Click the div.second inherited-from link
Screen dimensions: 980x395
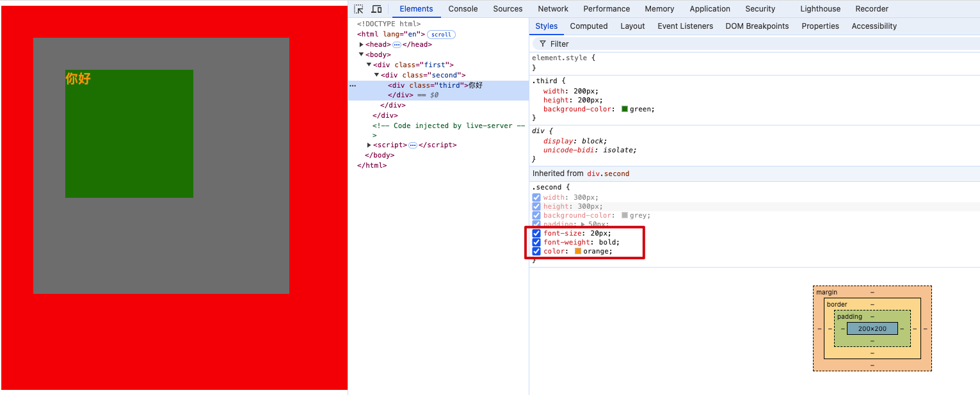pyautogui.click(x=608, y=174)
